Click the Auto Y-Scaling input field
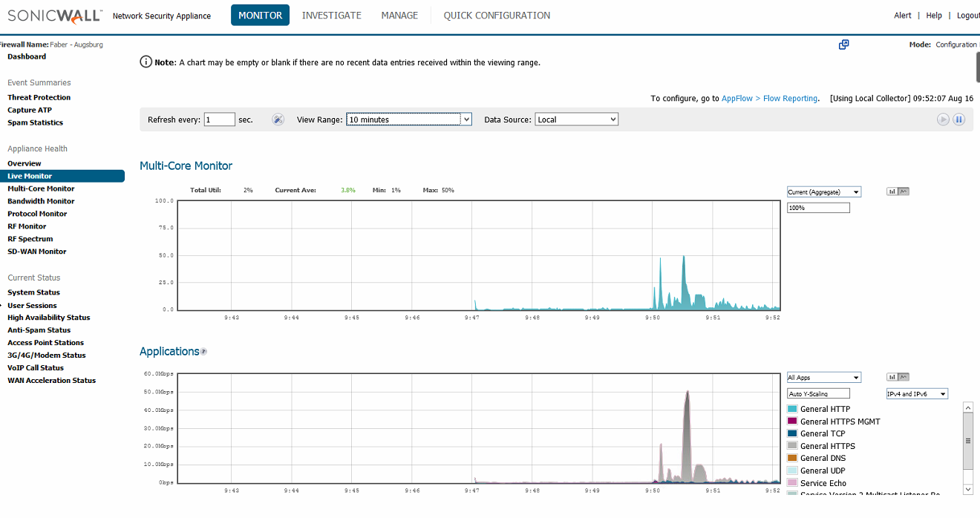The width and height of the screenshot is (980, 518). coord(818,394)
